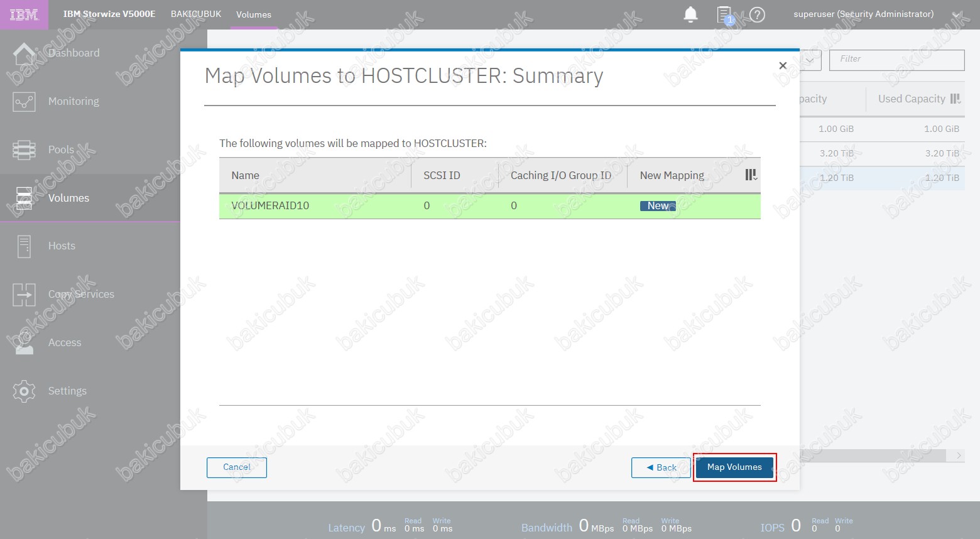The width and height of the screenshot is (980, 539).
Task: Expand the superuser account dropdown
Action: click(956, 14)
